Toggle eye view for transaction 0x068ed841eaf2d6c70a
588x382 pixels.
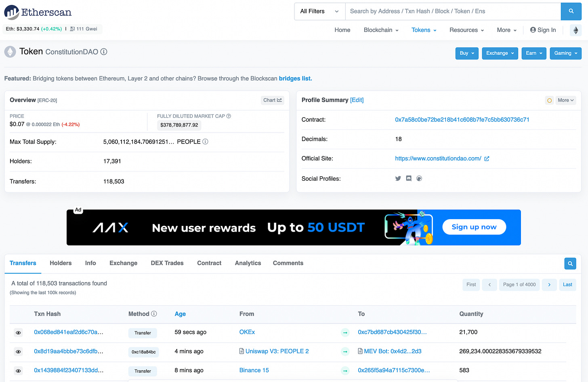coord(18,333)
